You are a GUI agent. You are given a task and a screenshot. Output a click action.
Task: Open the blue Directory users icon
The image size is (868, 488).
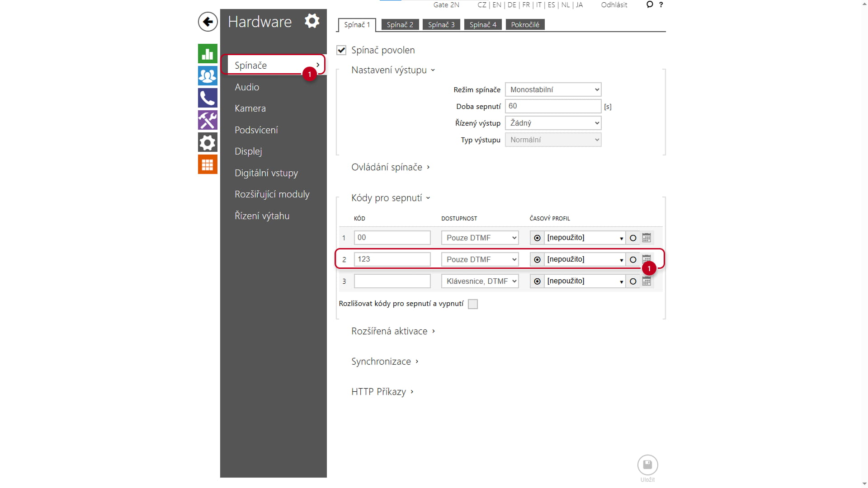[208, 76]
